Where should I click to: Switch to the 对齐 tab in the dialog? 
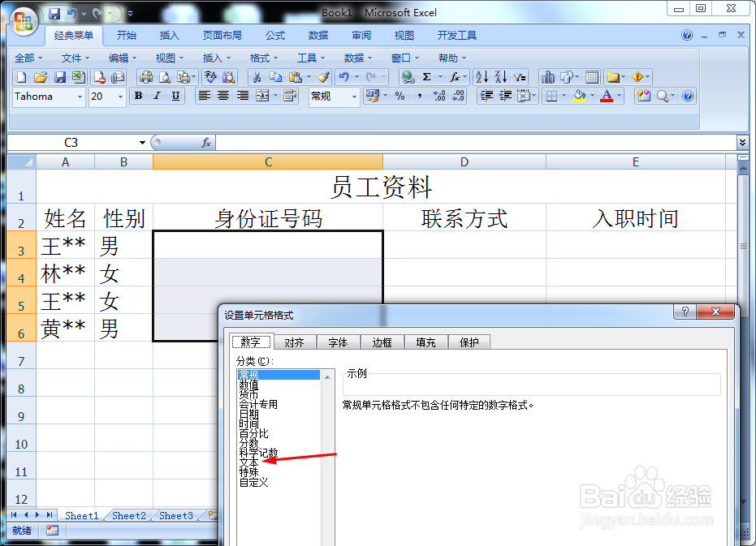point(295,342)
